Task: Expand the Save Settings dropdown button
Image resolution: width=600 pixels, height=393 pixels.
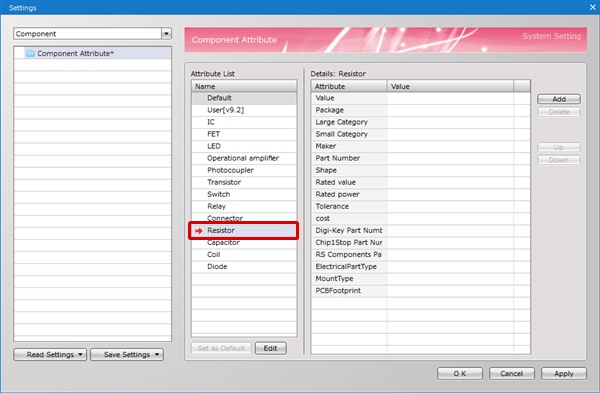Action: point(127,355)
